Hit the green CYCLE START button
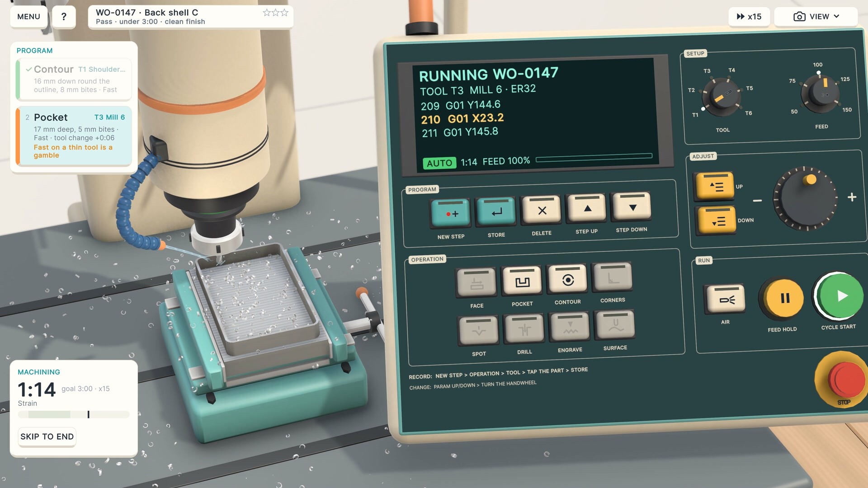 pos(840,296)
